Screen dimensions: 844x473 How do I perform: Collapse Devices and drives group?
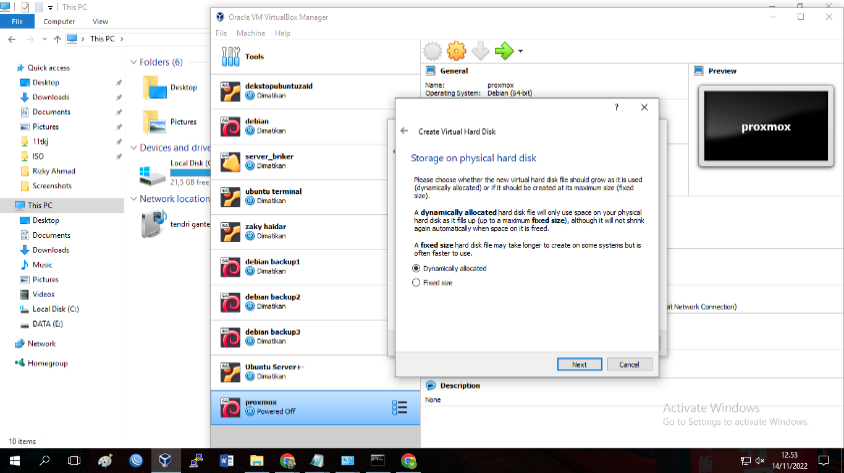(133, 147)
